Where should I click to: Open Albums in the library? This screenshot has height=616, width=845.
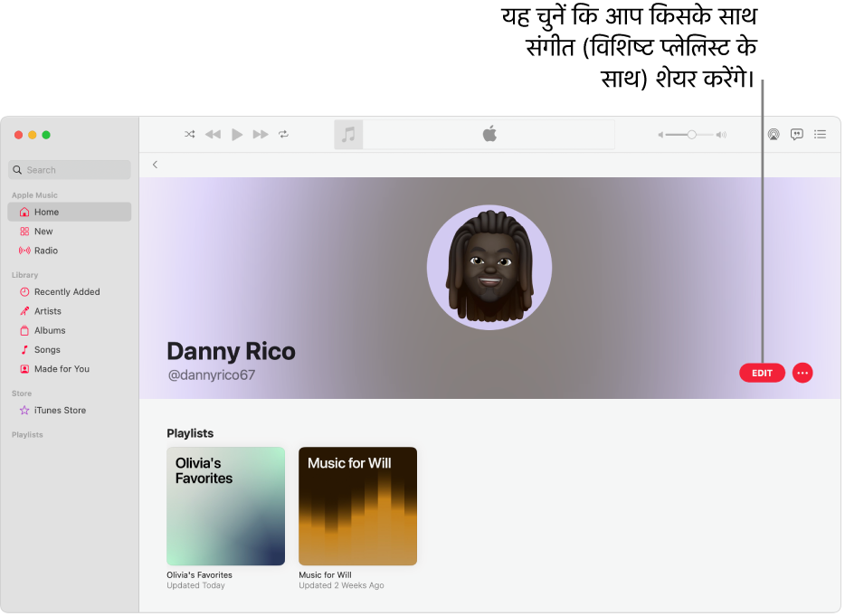point(70,330)
